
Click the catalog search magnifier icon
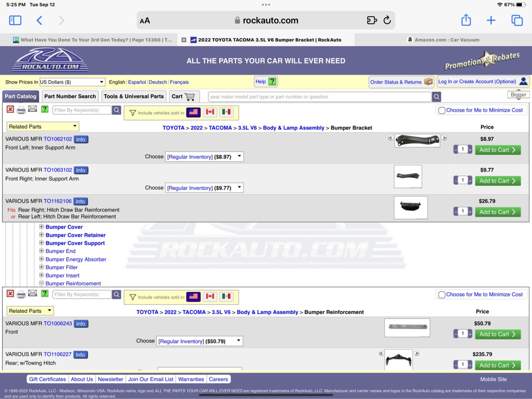coord(436,97)
